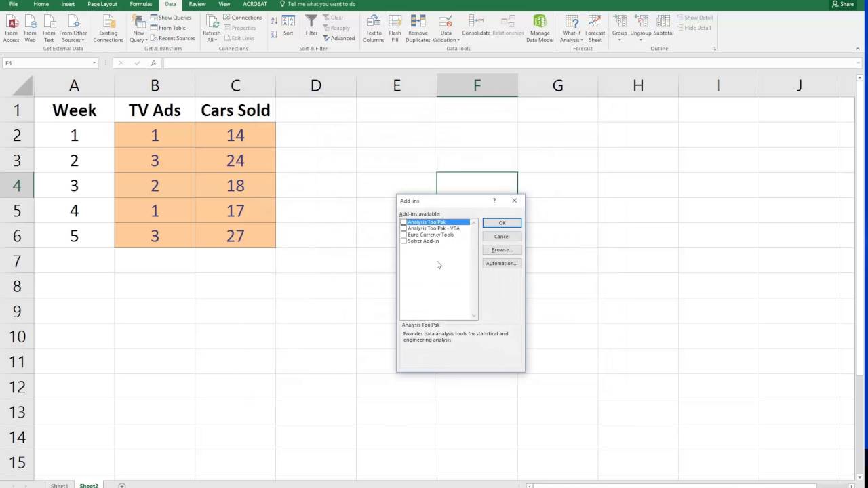The width and height of the screenshot is (868, 488).
Task: Open the Sort dialog button
Action: [288, 26]
